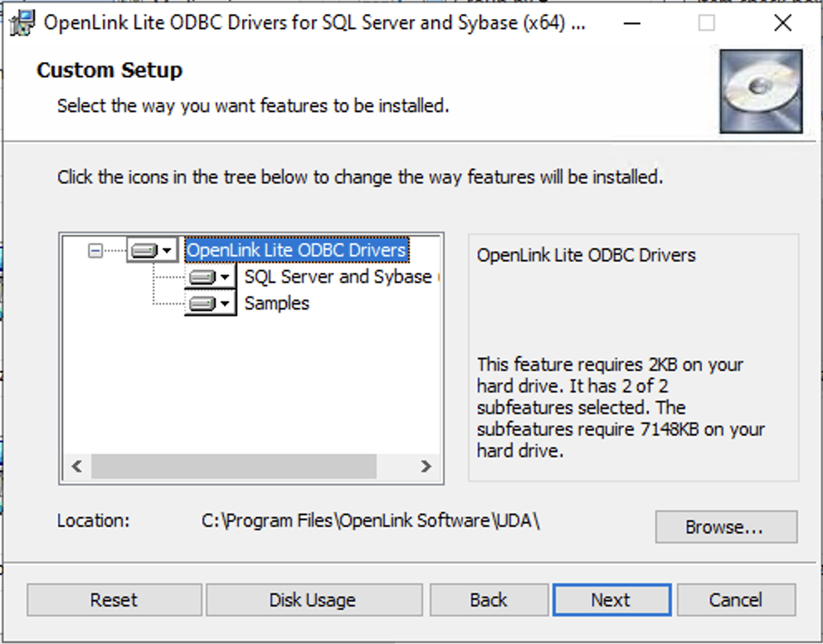Cancel the installation
Screen dimensions: 823x644
coord(736,600)
